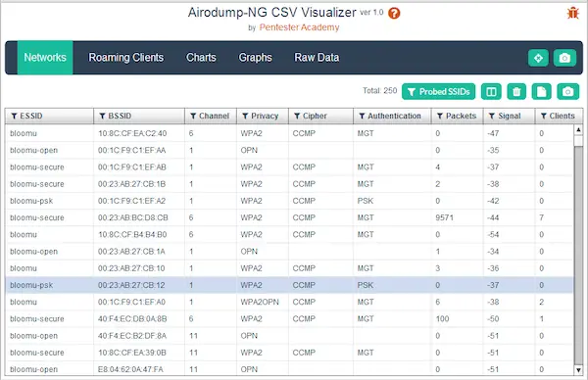Click the table scrollbar down arrow
Image resolution: width=588 pixels, height=380 pixels.
578,370
